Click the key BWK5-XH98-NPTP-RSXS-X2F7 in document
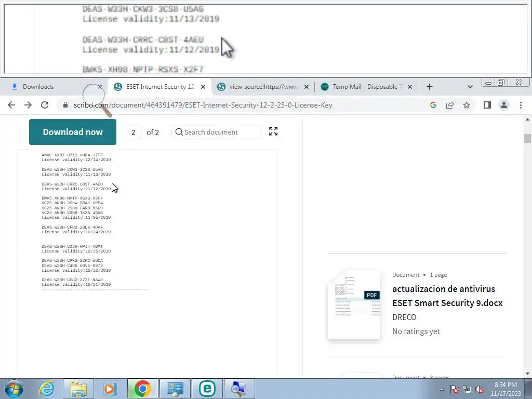Screen dimensions: 532x399 click(72, 198)
